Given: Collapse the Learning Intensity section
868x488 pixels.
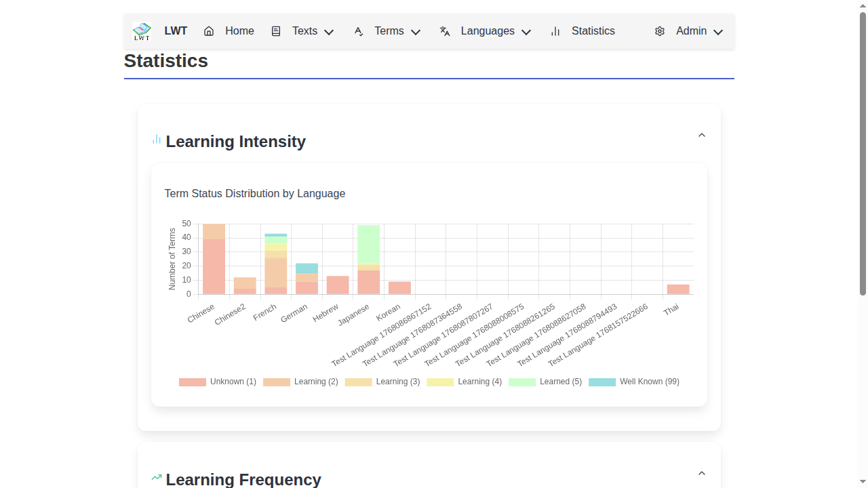Looking at the screenshot, I should pyautogui.click(x=702, y=135).
